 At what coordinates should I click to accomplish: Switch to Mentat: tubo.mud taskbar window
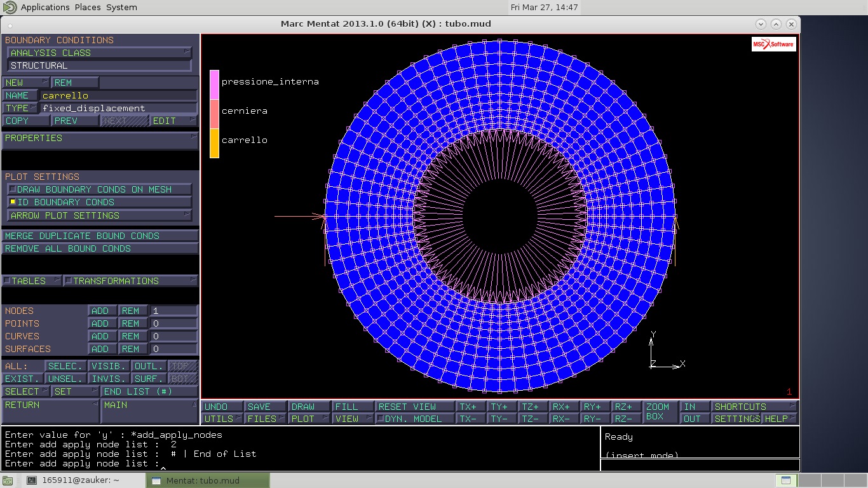click(x=208, y=480)
